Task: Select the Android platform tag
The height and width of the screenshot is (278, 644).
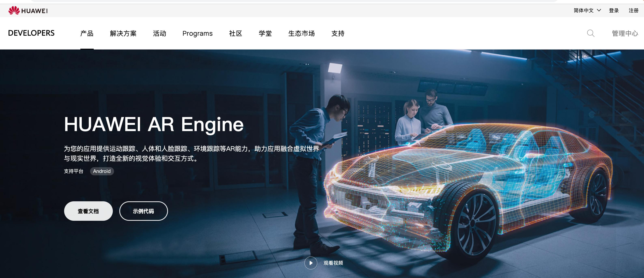Action: (102, 171)
